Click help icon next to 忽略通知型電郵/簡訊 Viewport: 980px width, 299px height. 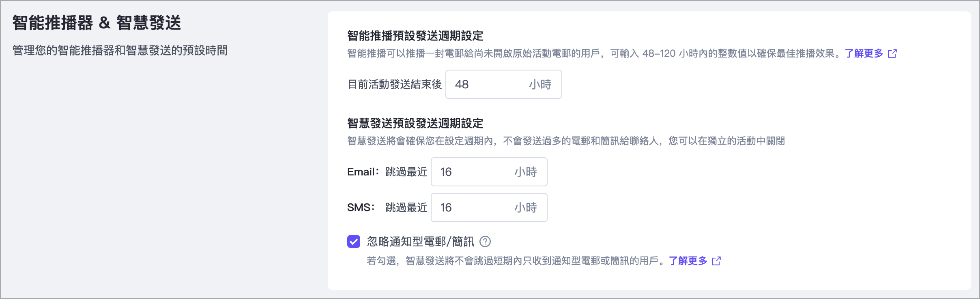tap(485, 242)
